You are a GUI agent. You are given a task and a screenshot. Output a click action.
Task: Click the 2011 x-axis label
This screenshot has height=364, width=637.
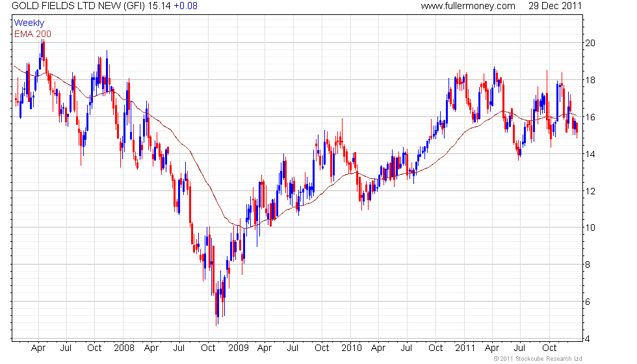click(465, 348)
